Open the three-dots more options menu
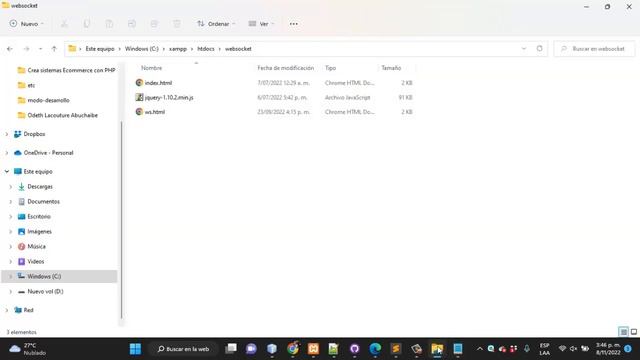This screenshot has width=640, height=360. point(293,24)
